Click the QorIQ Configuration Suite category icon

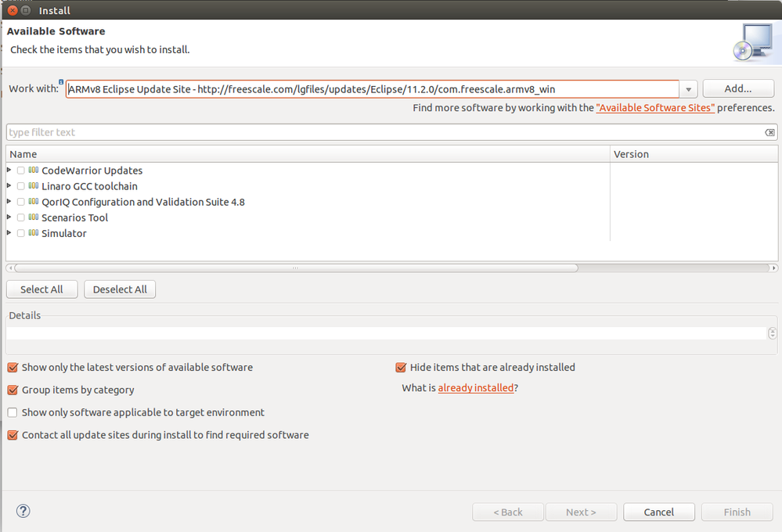pos(33,202)
